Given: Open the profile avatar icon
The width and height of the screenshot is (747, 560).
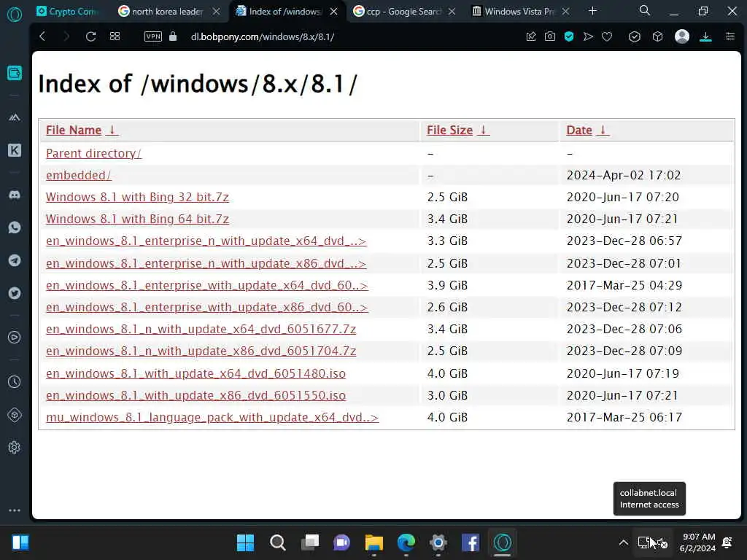Looking at the screenshot, I should point(682,36).
